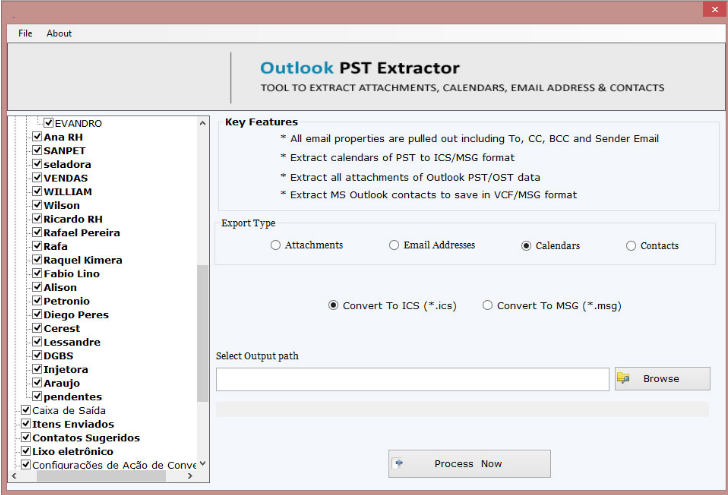This screenshot has height=495, width=728.
Task: Close the PST Extractor window
Action: click(715, 9)
